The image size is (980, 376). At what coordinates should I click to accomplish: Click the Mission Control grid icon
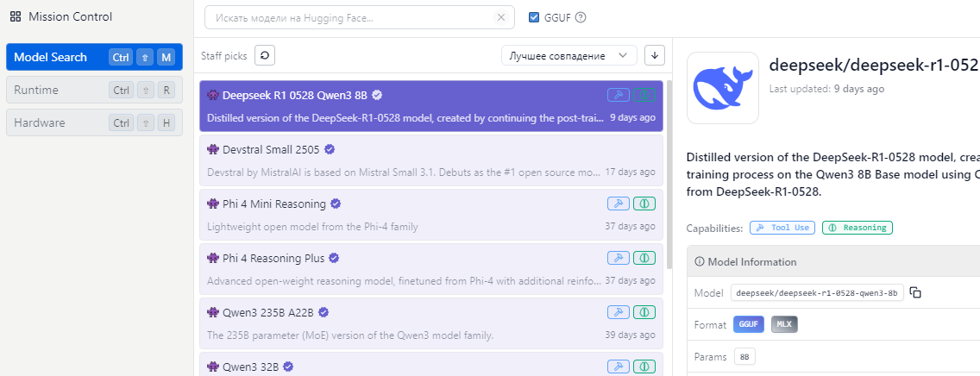pyautogui.click(x=16, y=16)
